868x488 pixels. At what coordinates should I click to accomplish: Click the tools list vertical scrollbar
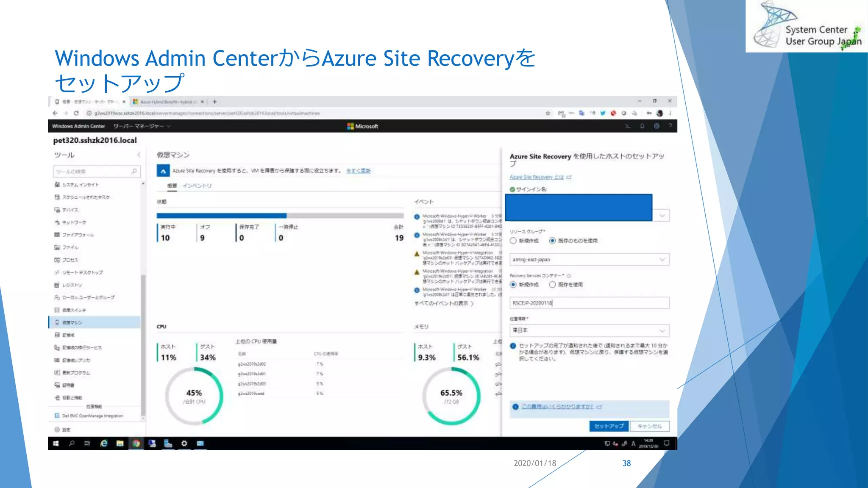pos(143,345)
